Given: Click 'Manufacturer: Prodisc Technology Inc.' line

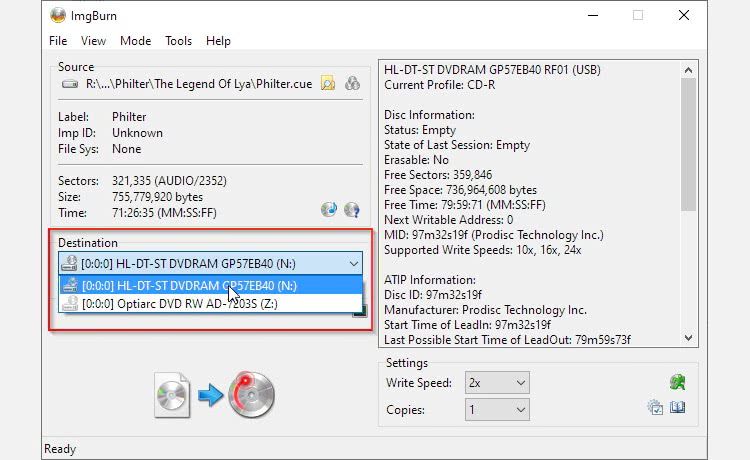Looking at the screenshot, I should coord(485,310).
